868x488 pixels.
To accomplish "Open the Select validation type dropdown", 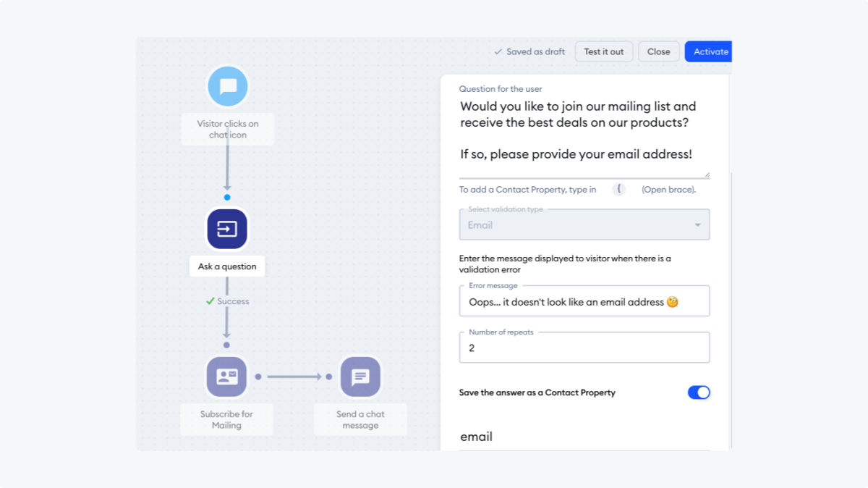I will 584,224.
